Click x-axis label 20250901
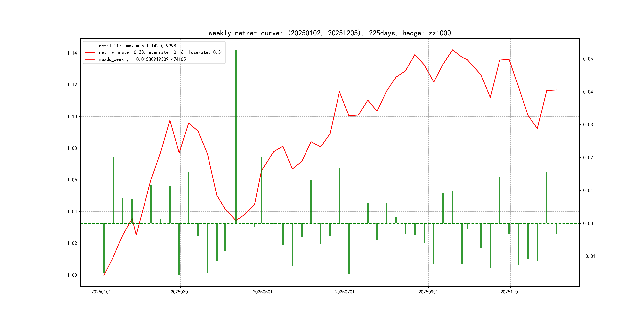The height and width of the screenshot is (322, 644). pyautogui.click(x=428, y=292)
